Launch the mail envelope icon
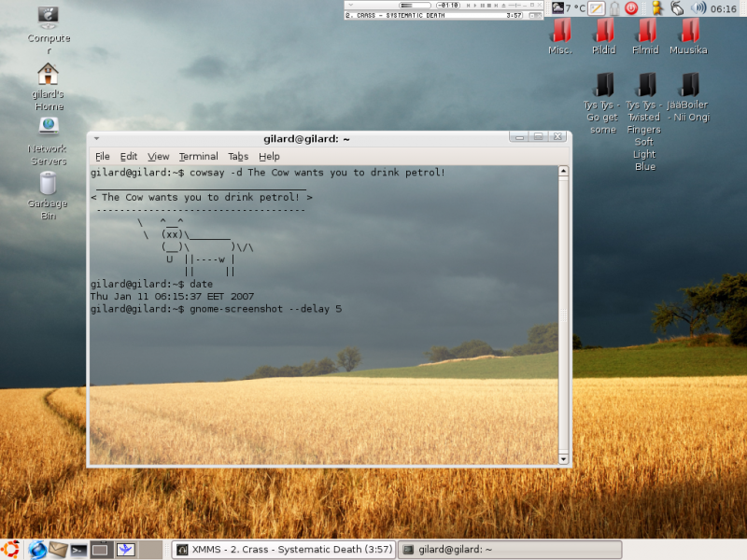The width and height of the screenshot is (747, 560). click(x=58, y=550)
